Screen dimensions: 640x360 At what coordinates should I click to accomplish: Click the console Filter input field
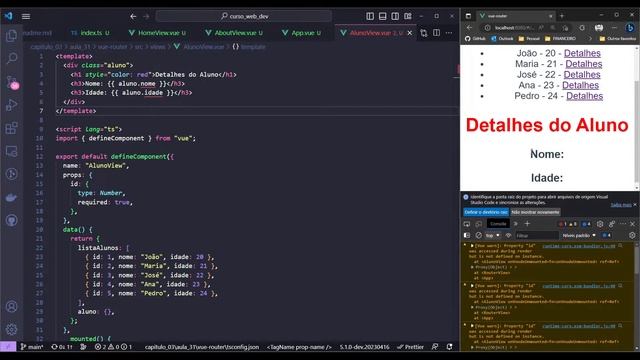[536, 236]
